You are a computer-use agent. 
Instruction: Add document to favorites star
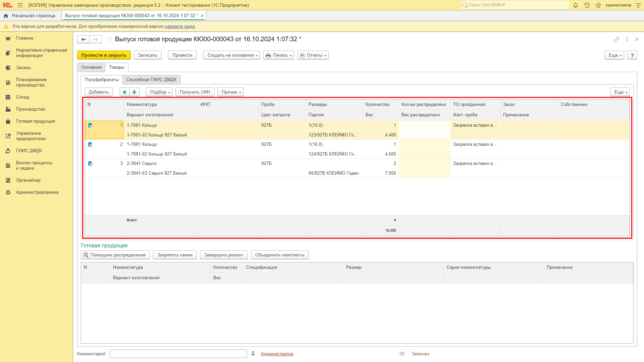pos(109,39)
